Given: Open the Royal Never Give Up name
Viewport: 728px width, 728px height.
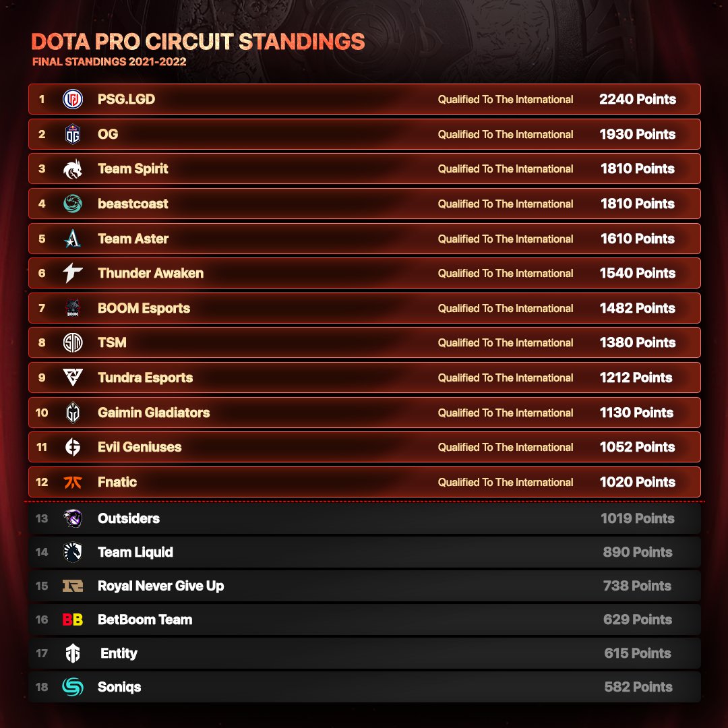Looking at the screenshot, I should 160,586.
